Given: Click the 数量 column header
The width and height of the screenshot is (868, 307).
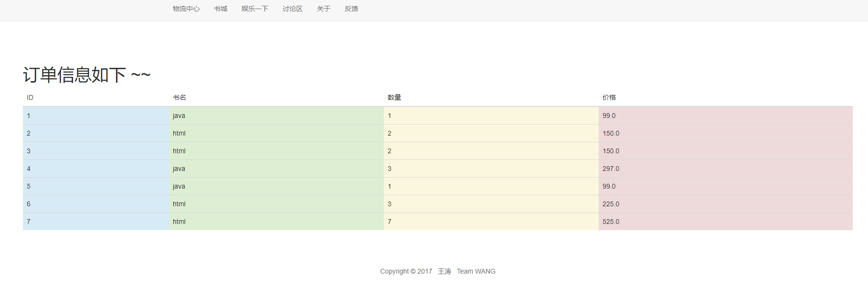Looking at the screenshot, I should 394,97.
